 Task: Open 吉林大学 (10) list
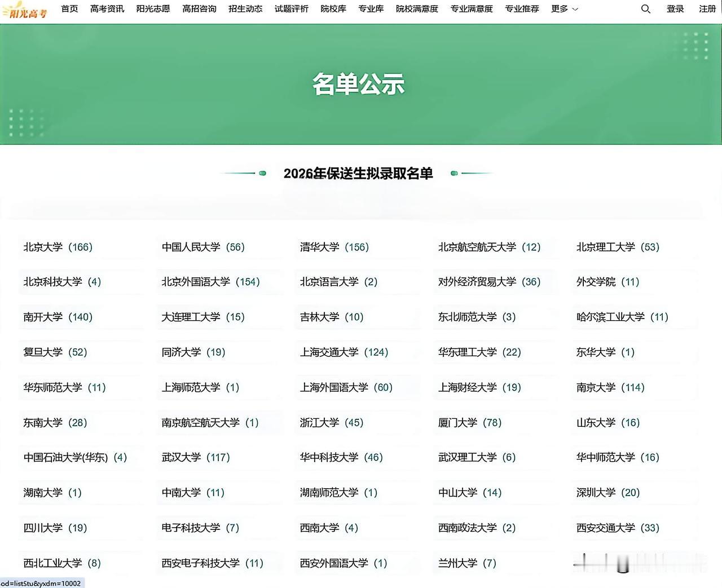click(x=332, y=317)
